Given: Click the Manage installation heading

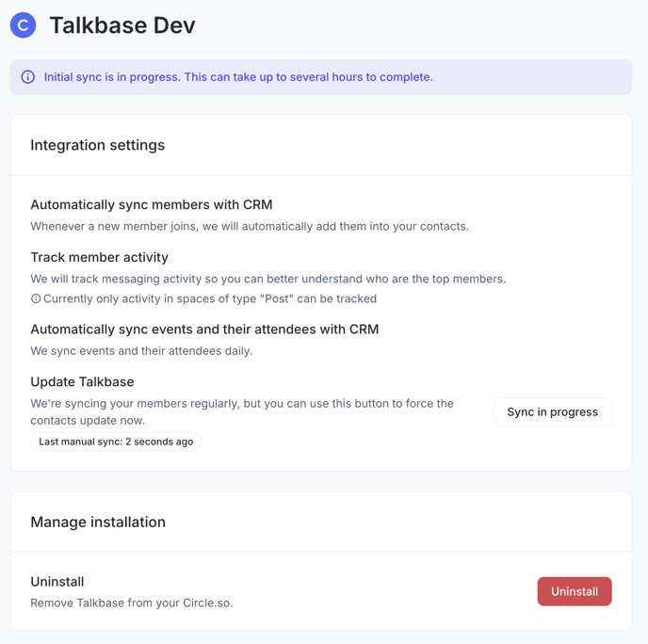Looking at the screenshot, I should click(98, 522).
